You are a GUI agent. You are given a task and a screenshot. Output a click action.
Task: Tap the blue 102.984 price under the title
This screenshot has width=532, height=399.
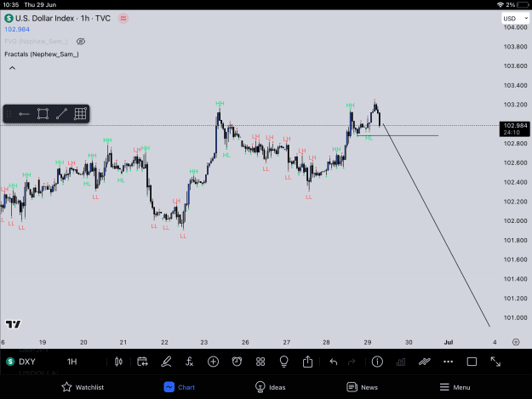click(x=17, y=29)
